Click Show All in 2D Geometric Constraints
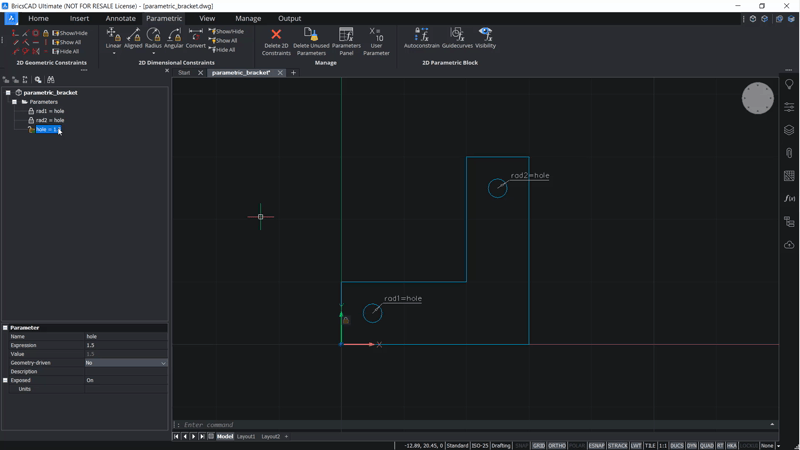The height and width of the screenshot is (450, 800). point(67,42)
